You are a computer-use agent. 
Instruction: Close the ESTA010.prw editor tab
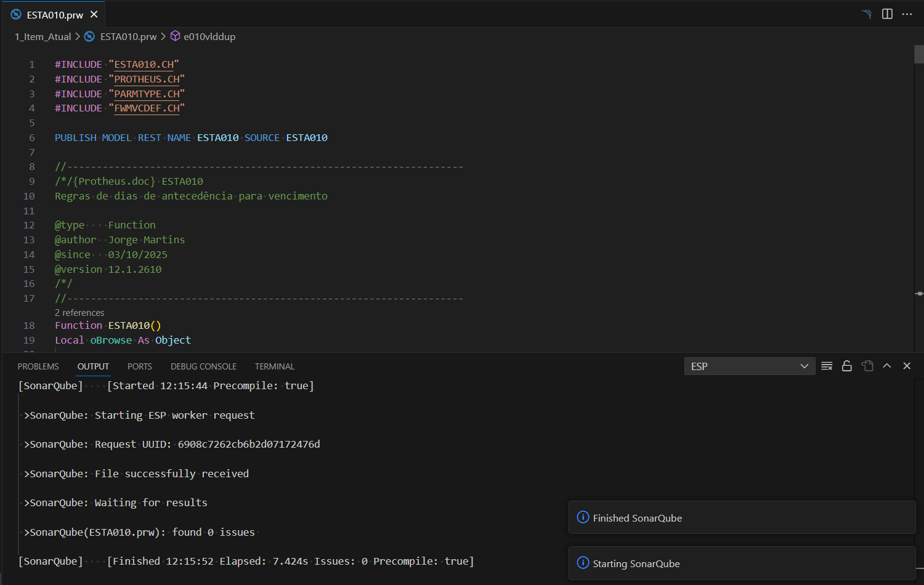pyautogui.click(x=94, y=14)
